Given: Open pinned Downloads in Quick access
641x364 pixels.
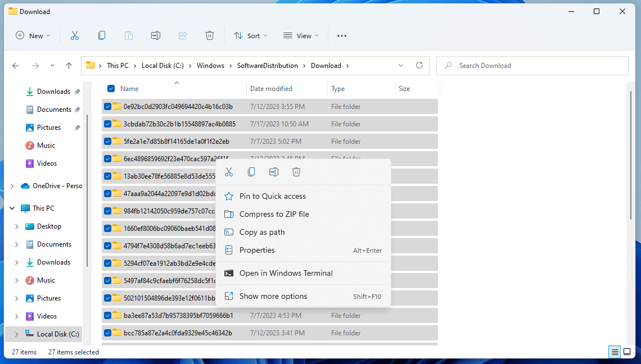Looking at the screenshot, I should tap(53, 92).
